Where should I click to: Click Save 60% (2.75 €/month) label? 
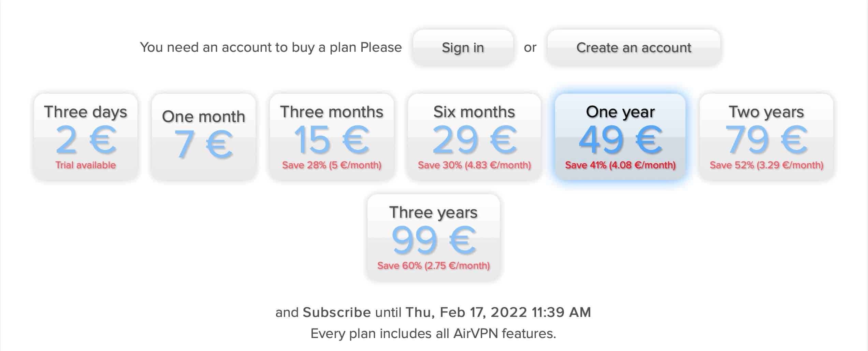point(433,266)
